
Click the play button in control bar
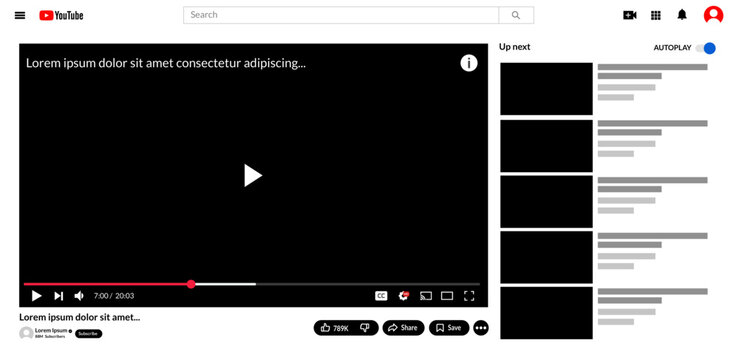coord(36,296)
